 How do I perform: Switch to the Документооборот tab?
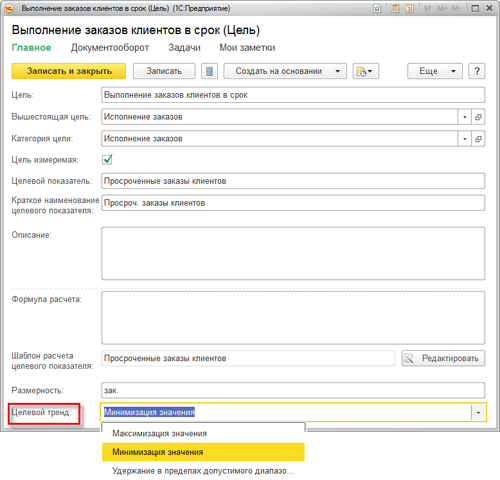coord(110,48)
